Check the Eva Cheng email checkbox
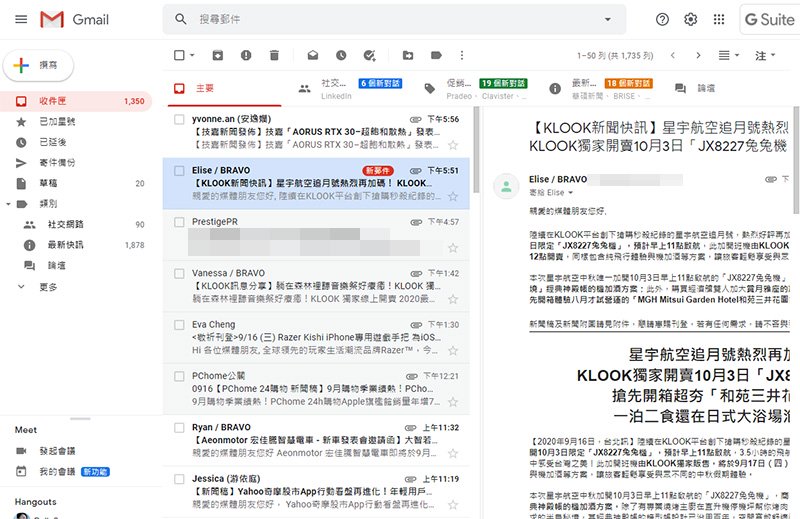The width and height of the screenshot is (800, 519). [179, 325]
